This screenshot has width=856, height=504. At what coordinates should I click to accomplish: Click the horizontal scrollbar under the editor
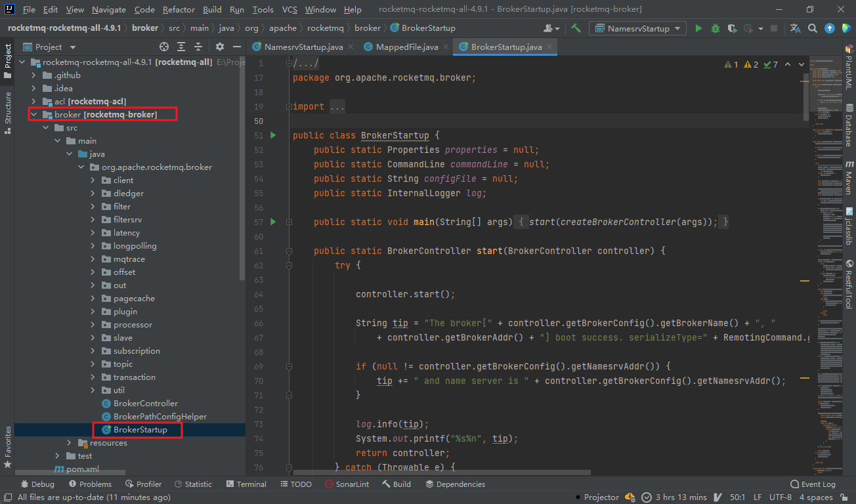click(x=442, y=472)
